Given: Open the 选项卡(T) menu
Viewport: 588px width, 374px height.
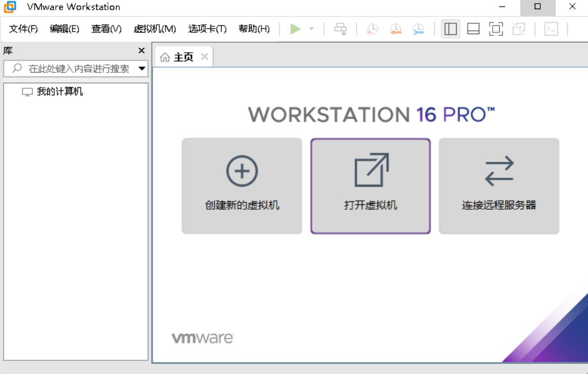Looking at the screenshot, I should click(207, 29).
